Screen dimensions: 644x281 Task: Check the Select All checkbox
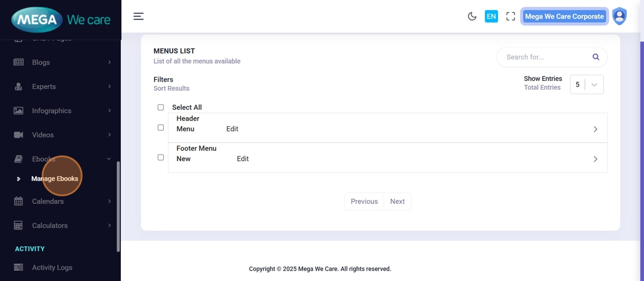[x=161, y=107]
